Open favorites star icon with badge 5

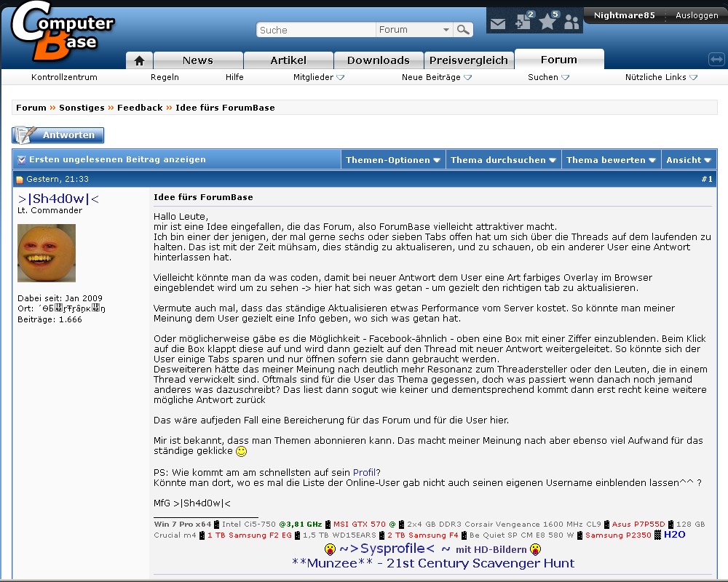pyautogui.click(x=549, y=21)
